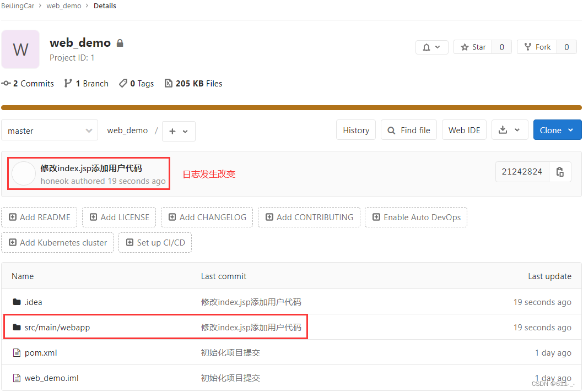
Task: Click the files size icon
Action: point(169,83)
